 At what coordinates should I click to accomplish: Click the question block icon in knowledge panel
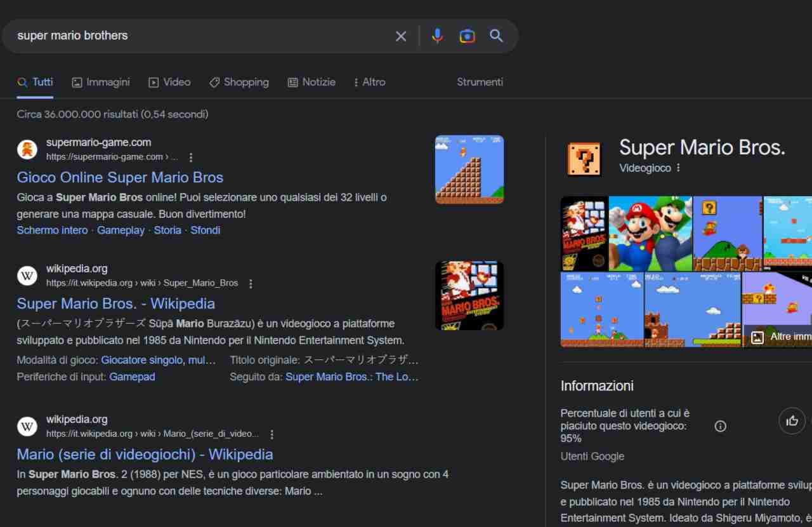click(584, 159)
